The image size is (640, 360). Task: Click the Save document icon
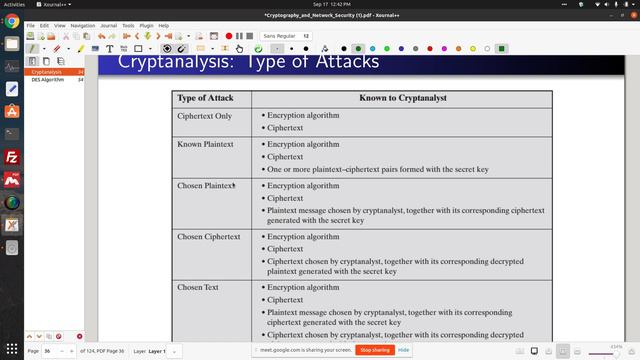pos(30,36)
